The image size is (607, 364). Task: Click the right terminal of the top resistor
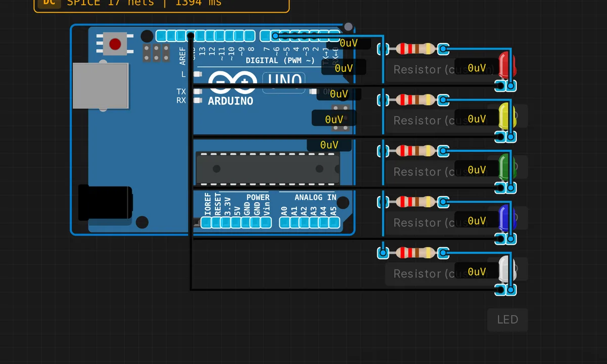443,49
